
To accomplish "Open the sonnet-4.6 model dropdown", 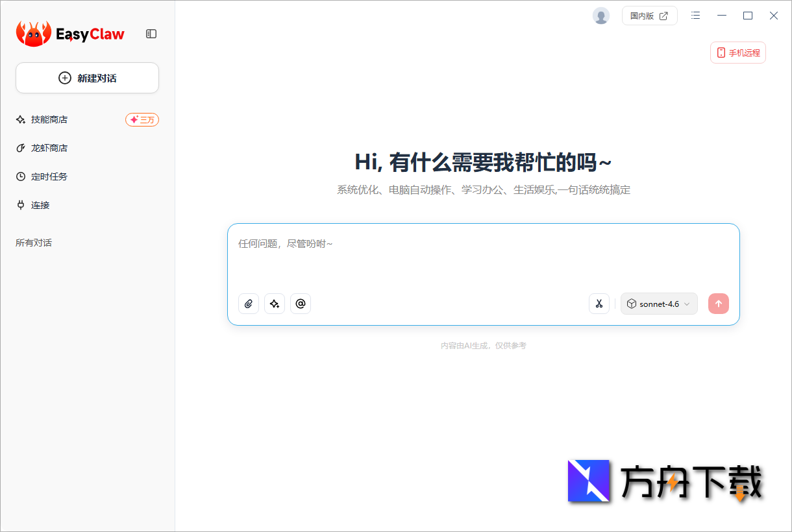I will (659, 304).
